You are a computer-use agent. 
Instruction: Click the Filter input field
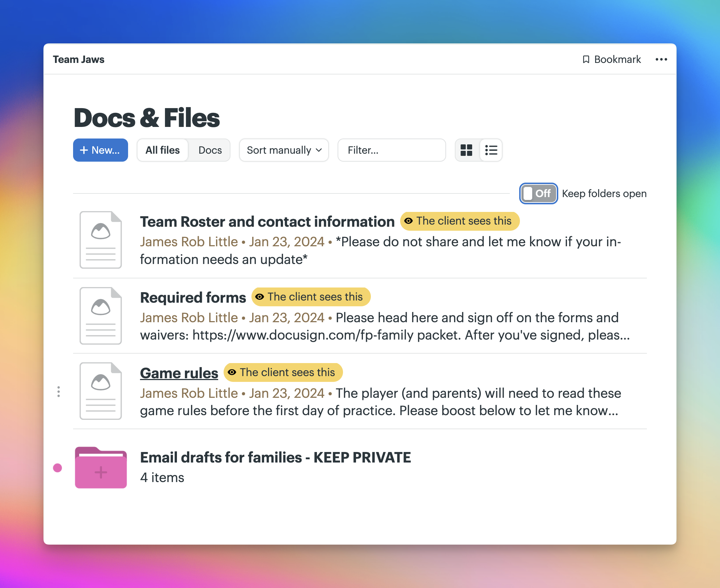coord(391,150)
